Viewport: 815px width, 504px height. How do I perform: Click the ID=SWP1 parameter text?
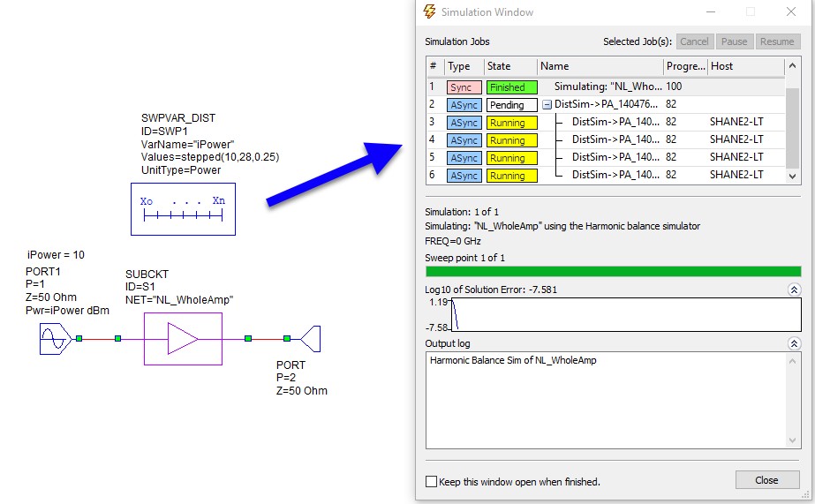click(x=164, y=131)
